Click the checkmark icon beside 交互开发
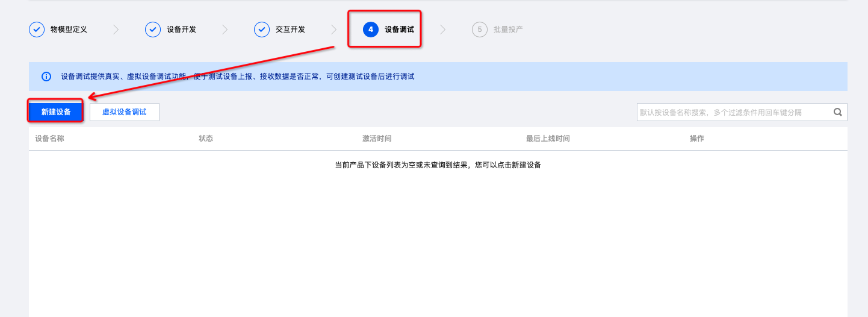 pos(262,30)
